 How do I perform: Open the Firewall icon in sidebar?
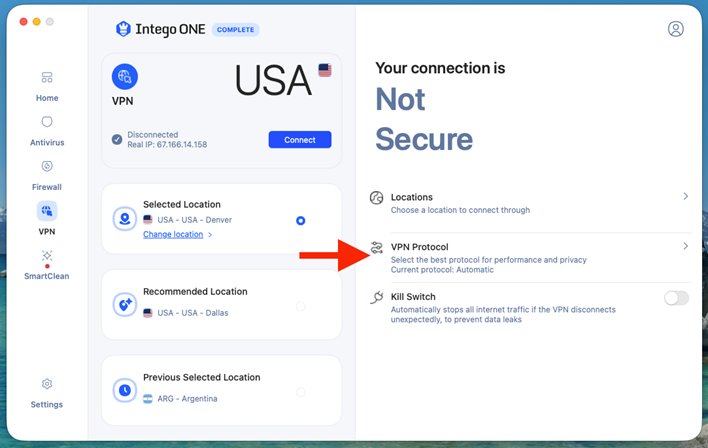(47, 166)
